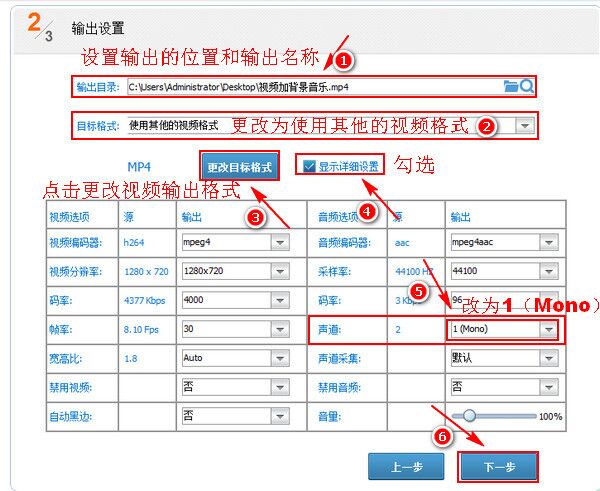Click the source resolution 1280 x 720
Image resolution: width=600 pixels, height=491 pixels.
click(x=146, y=272)
